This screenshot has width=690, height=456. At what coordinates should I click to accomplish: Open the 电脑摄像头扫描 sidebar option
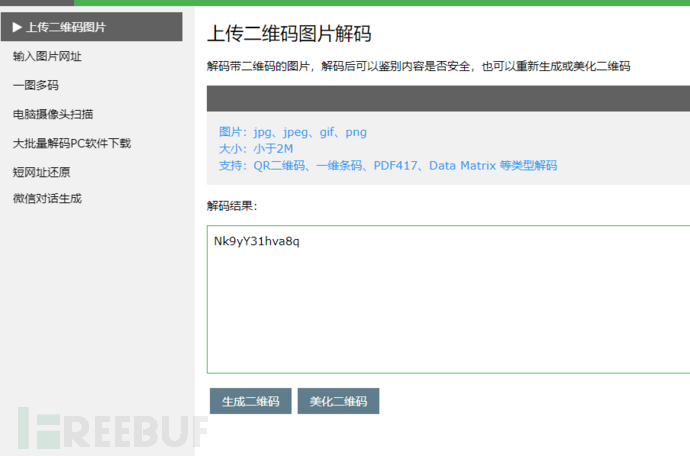coord(53,114)
